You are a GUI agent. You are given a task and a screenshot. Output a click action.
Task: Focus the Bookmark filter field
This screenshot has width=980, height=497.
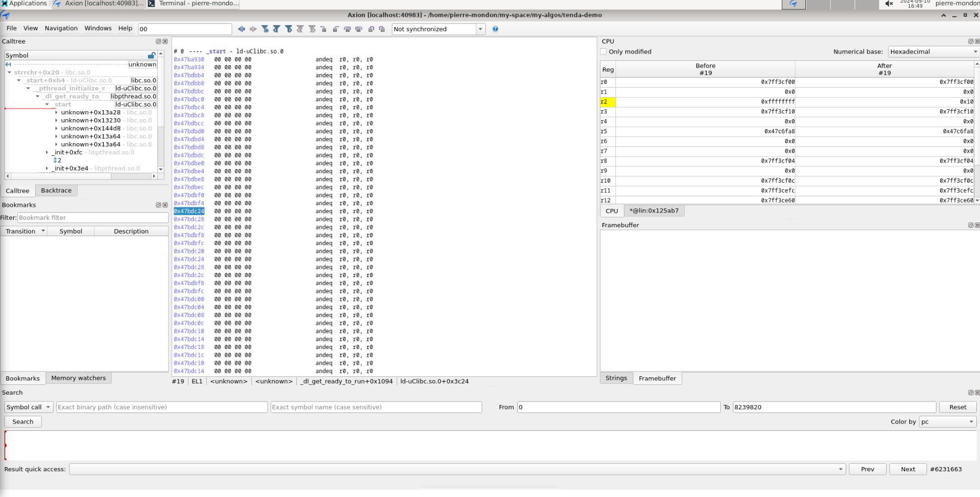93,218
